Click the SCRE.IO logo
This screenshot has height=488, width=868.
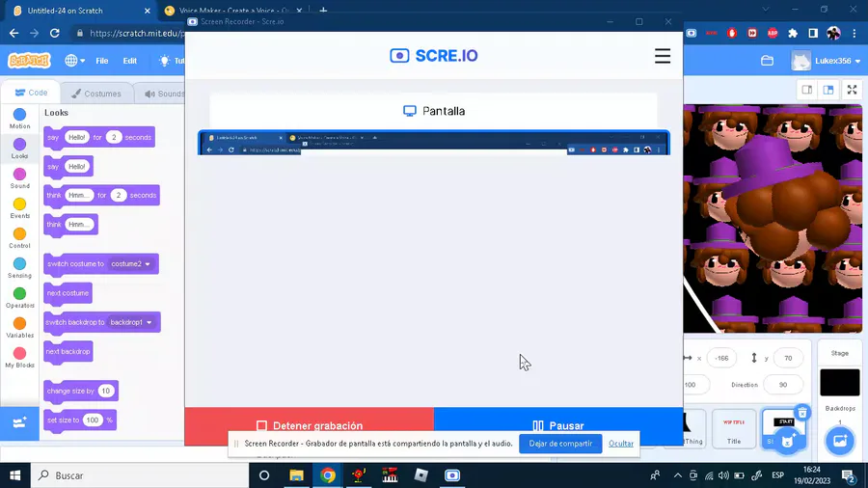pyautogui.click(x=433, y=56)
